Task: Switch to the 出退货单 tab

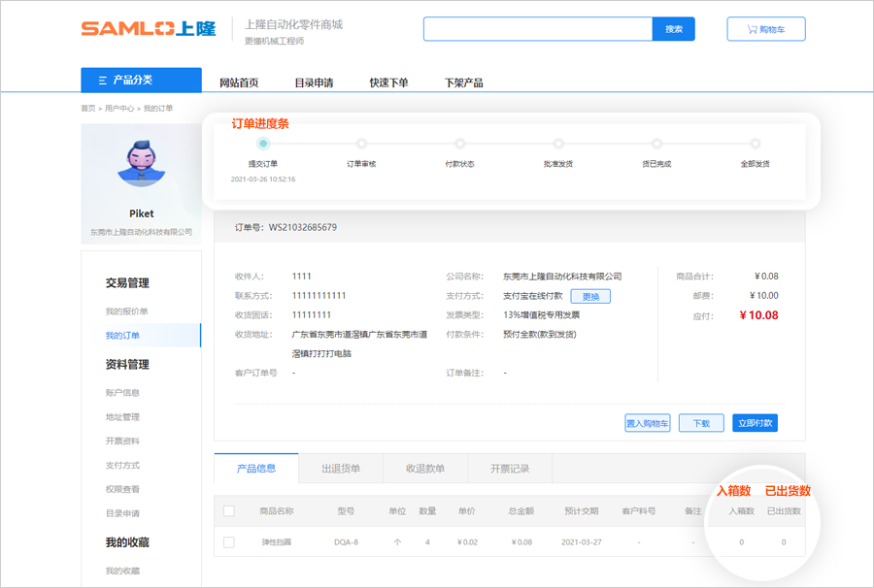Action: (341, 469)
